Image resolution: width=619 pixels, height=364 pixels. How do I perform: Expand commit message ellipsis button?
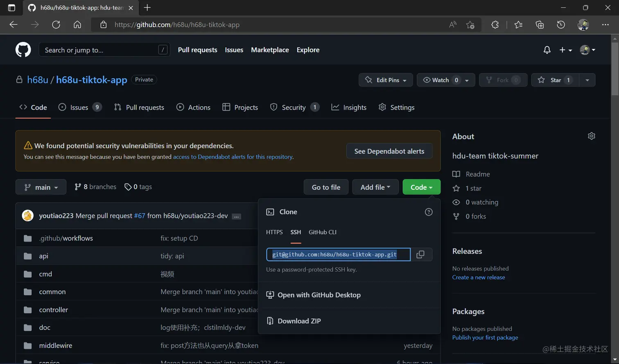coord(236,216)
